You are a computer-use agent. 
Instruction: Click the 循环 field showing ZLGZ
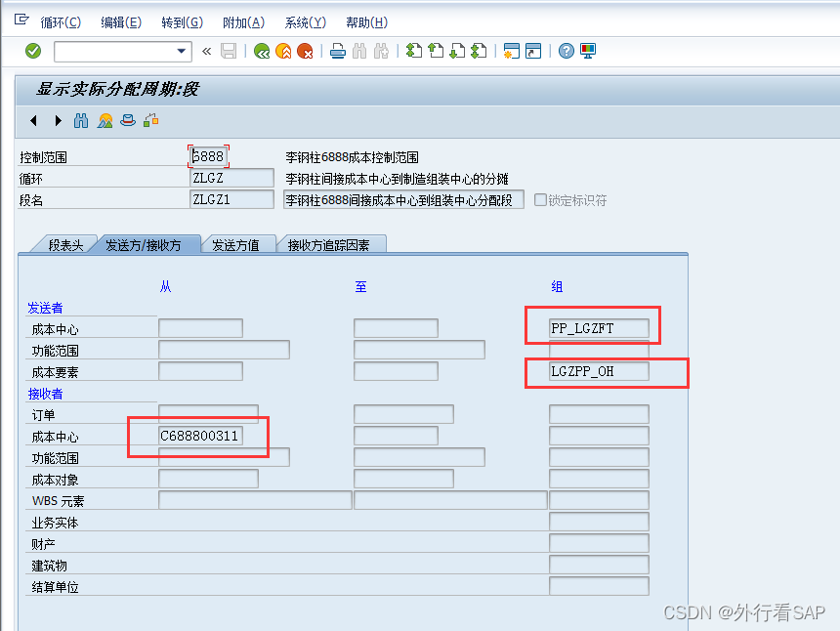(x=231, y=178)
